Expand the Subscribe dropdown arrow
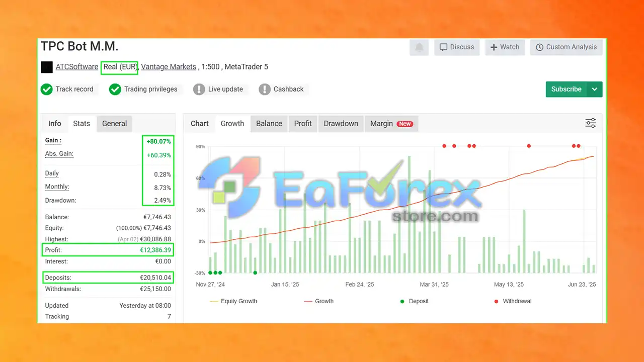644x362 pixels. point(595,89)
